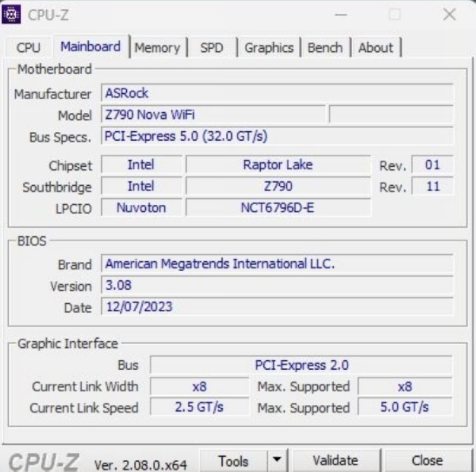Click the Chipset Rev. value 01
Image resolution: width=476 pixels, height=472 pixels.
point(432,165)
